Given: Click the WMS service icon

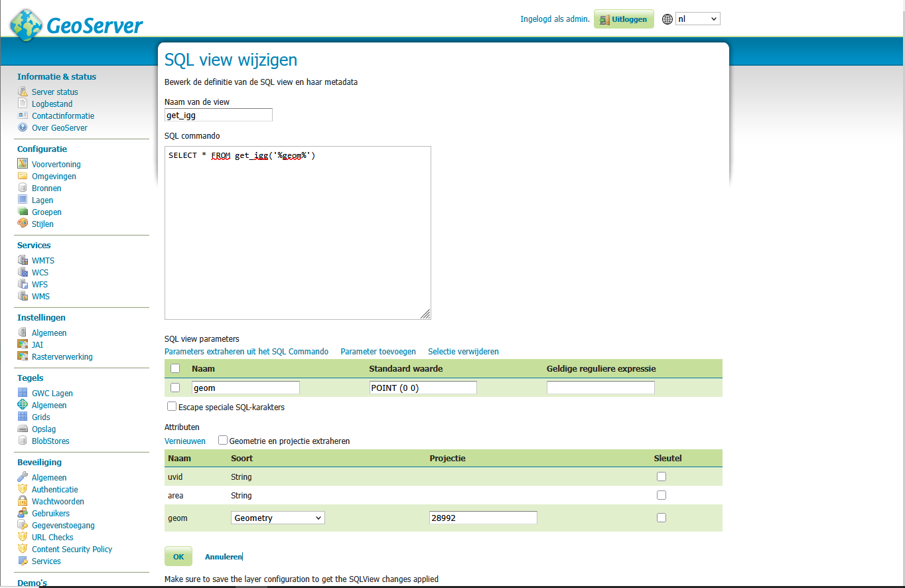Looking at the screenshot, I should (23, 296).
